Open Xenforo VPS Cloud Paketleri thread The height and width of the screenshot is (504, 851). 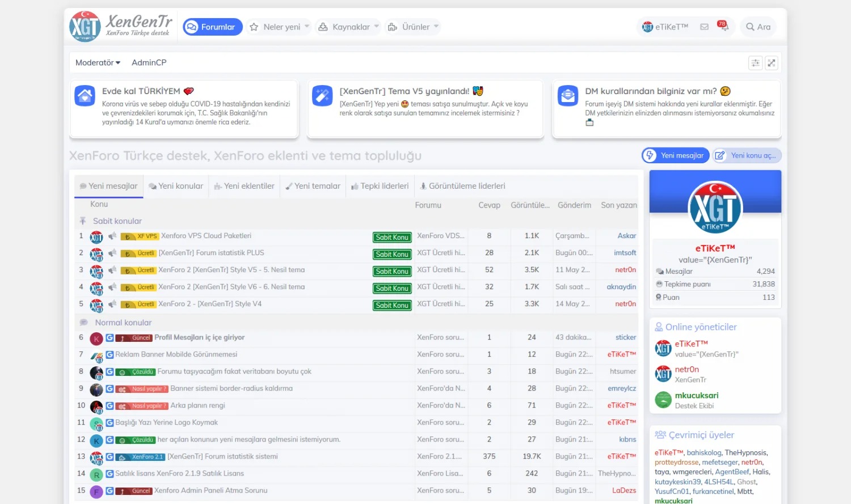[206, 236]
